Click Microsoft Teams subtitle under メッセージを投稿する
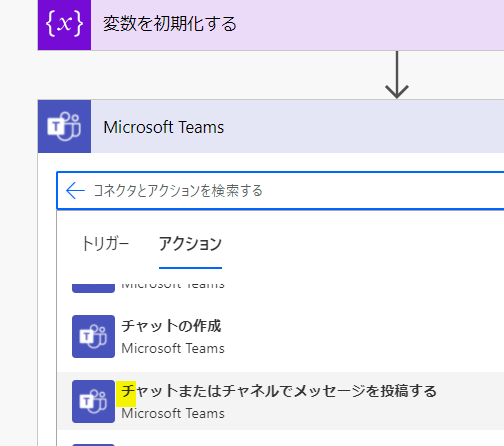504x446 pixels. click(173, 414)
